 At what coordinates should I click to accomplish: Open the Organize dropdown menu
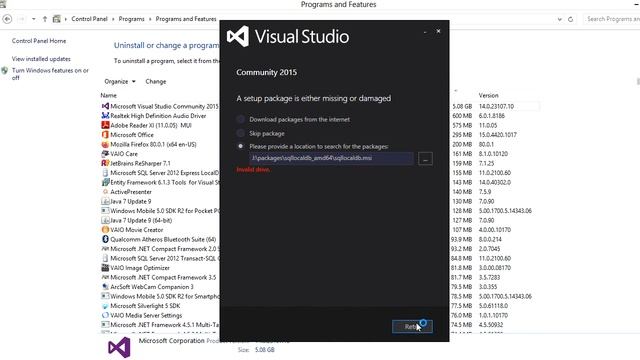[x=120, y=81]
